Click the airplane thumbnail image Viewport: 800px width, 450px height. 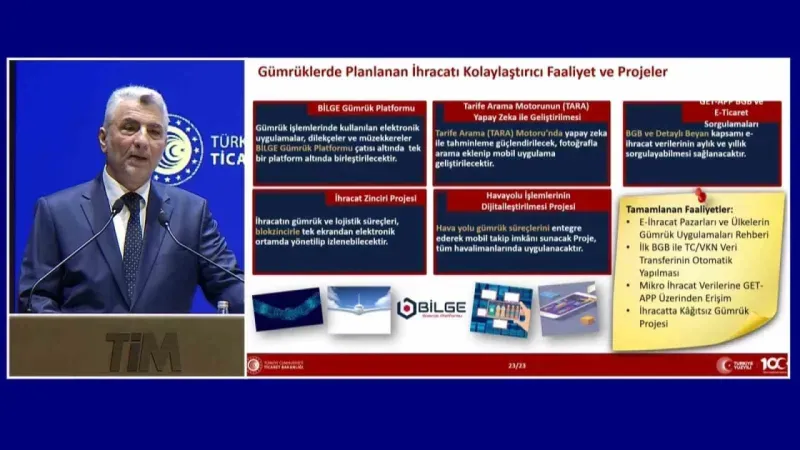tap(358, 309)
